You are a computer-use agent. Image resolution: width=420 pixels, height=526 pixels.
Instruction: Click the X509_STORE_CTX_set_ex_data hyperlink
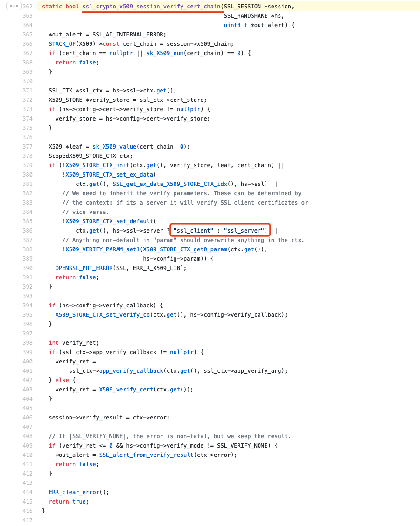(111, 174)
